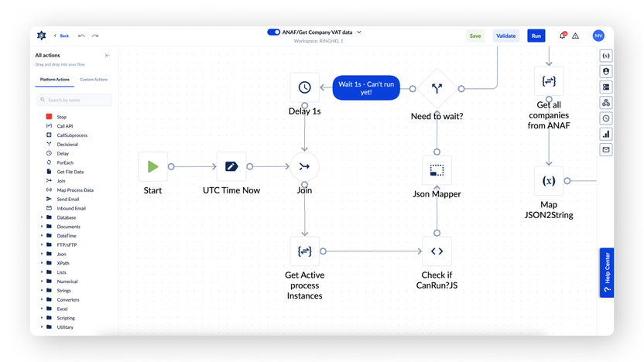
Task: Expand the Strings folder
Action: coord(42,291)
